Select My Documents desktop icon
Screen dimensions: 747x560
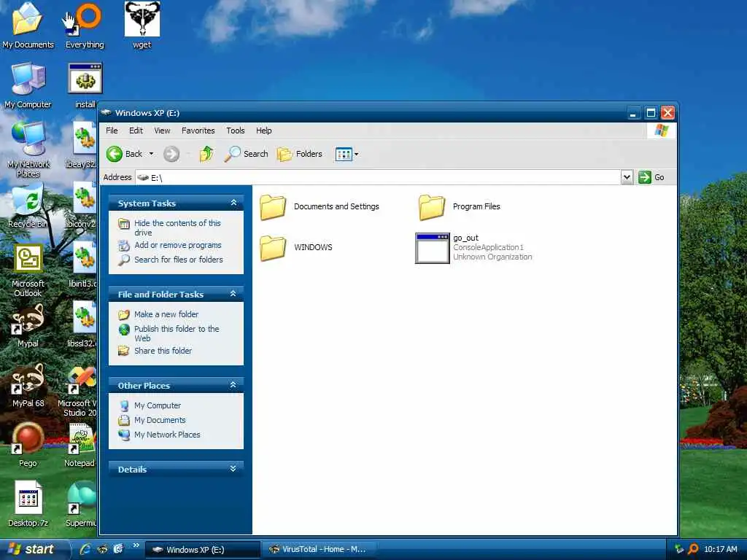coord(28,26)
